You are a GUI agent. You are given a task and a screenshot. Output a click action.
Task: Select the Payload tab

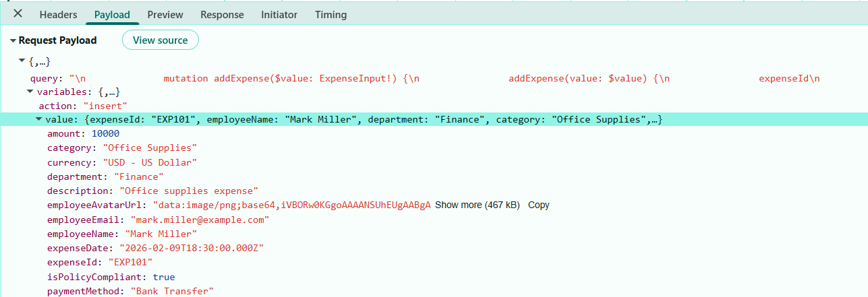(x=112, y=14)
